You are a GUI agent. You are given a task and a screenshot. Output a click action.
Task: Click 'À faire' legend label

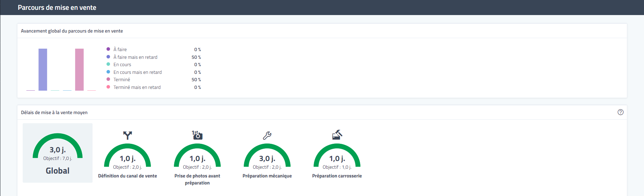(120, 49)
